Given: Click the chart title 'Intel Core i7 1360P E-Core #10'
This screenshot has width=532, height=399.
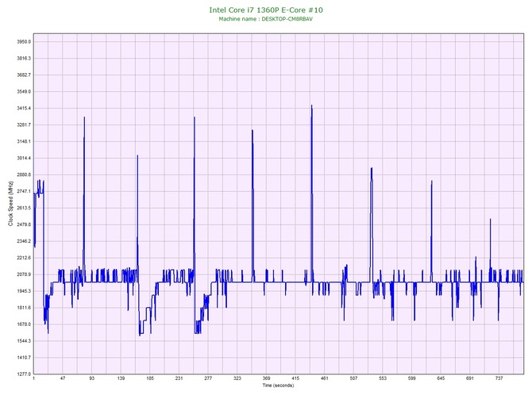Looking at the screenshot, I should (266, 10).
